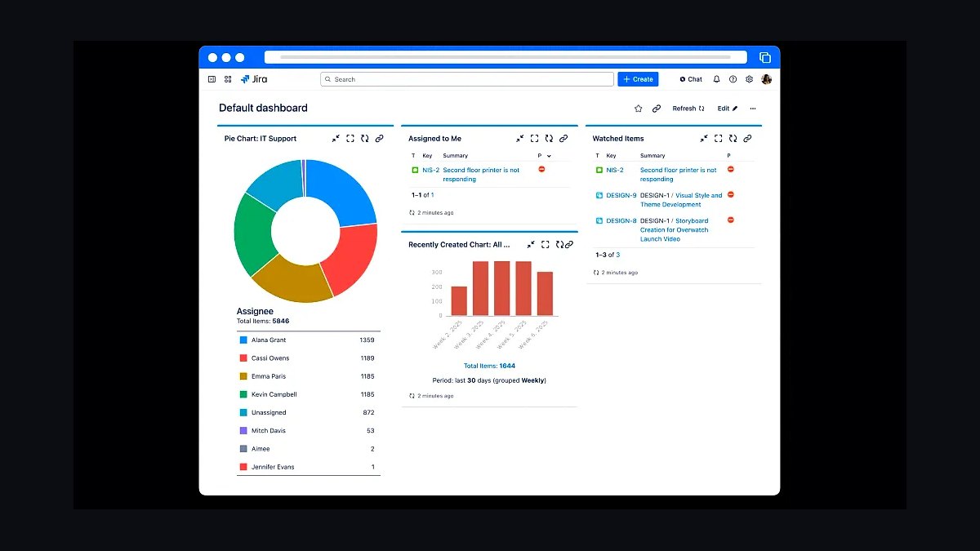Open the dashboard more options menu
The width and height of the screenshot is (980, 551).
point(753,109)
